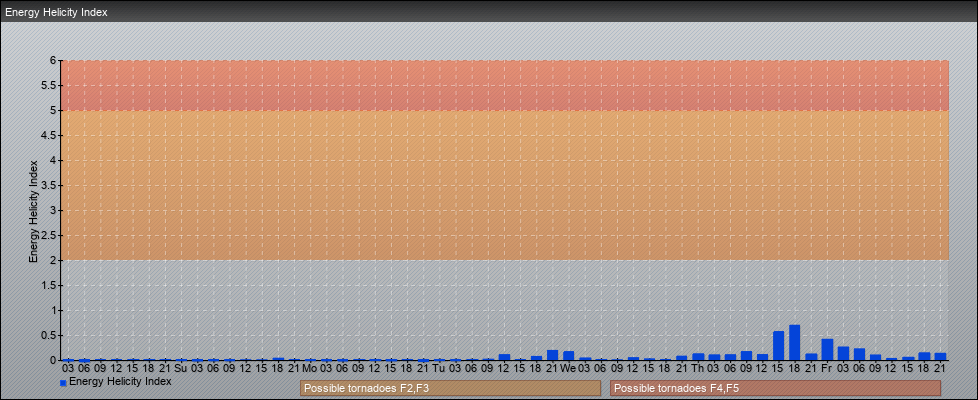Click the y-axis value 4
This screenshot has height=400, width=978.
pos(54,160)
